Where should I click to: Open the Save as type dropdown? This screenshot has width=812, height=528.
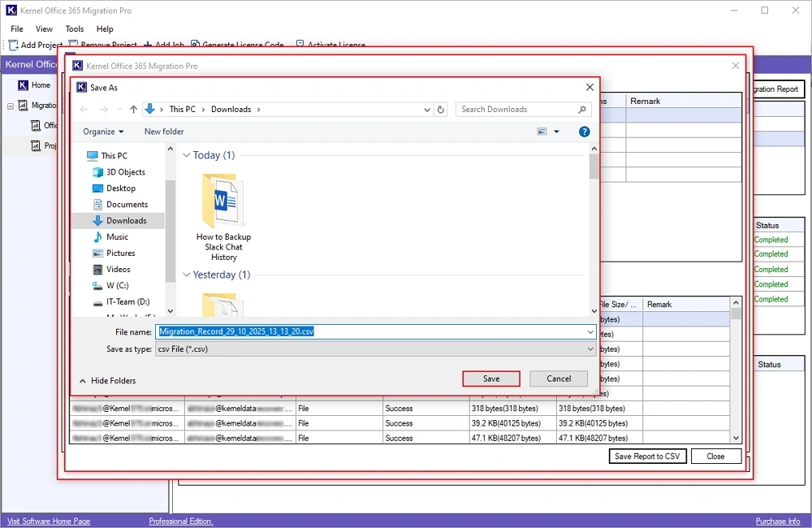[x=376, y=348]
